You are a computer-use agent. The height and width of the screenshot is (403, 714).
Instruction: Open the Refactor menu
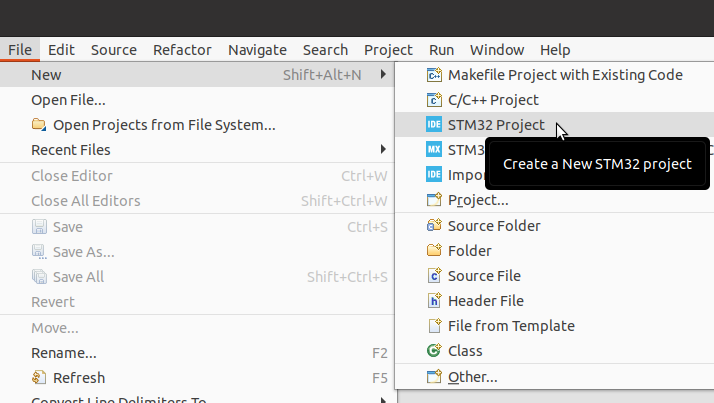point(182,50)
